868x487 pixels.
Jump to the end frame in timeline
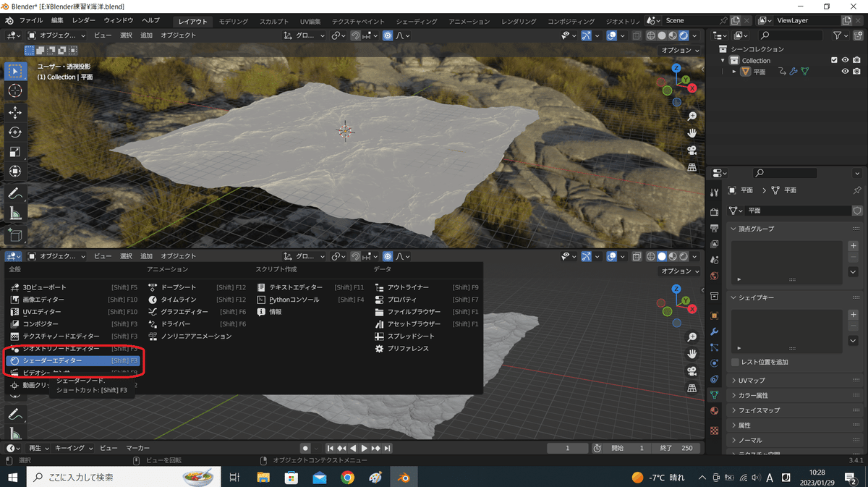[389, 448]
